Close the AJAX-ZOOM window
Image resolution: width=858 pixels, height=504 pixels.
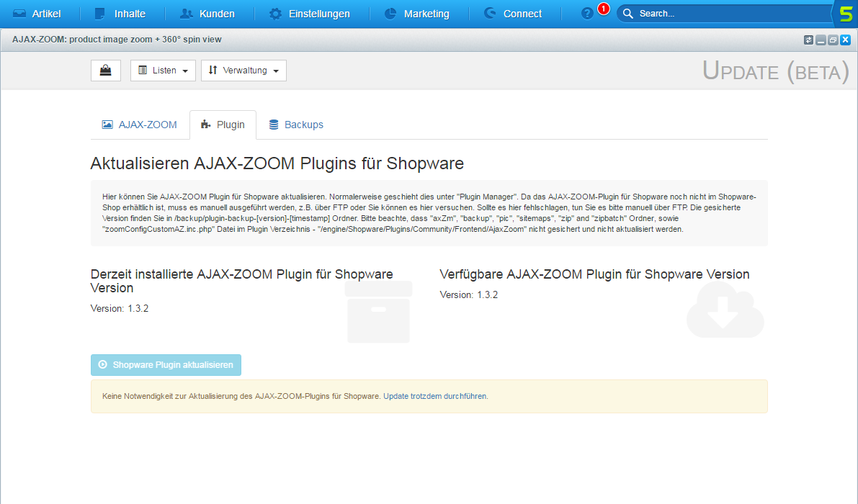pos(846,40)
